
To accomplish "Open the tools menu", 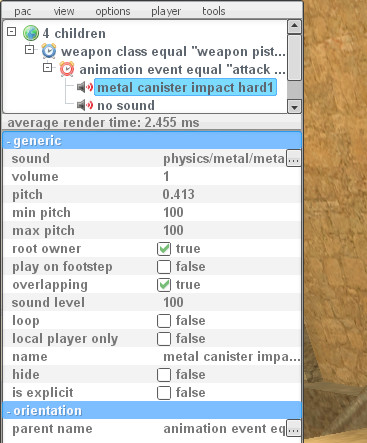I will click(214, 11).
